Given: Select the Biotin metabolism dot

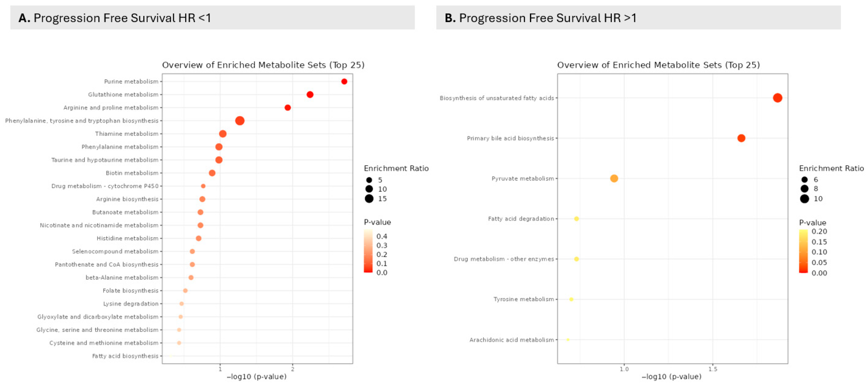Looking at the screenshot, I should click(x=212, y=173).
